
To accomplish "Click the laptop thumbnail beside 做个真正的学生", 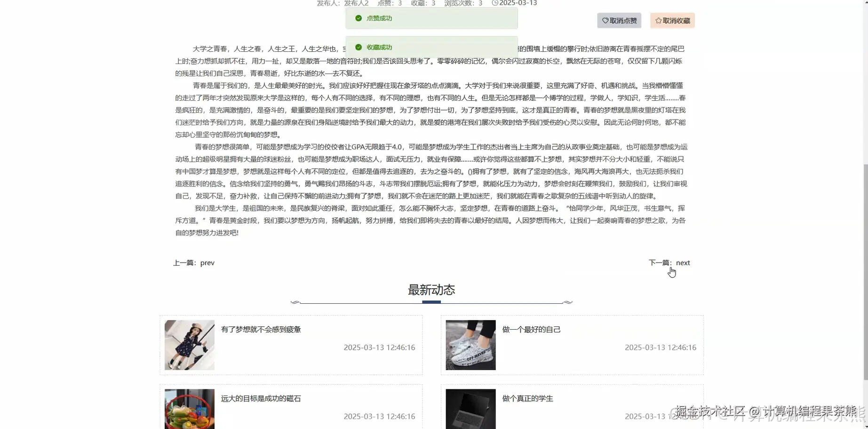I will point(470,412).
